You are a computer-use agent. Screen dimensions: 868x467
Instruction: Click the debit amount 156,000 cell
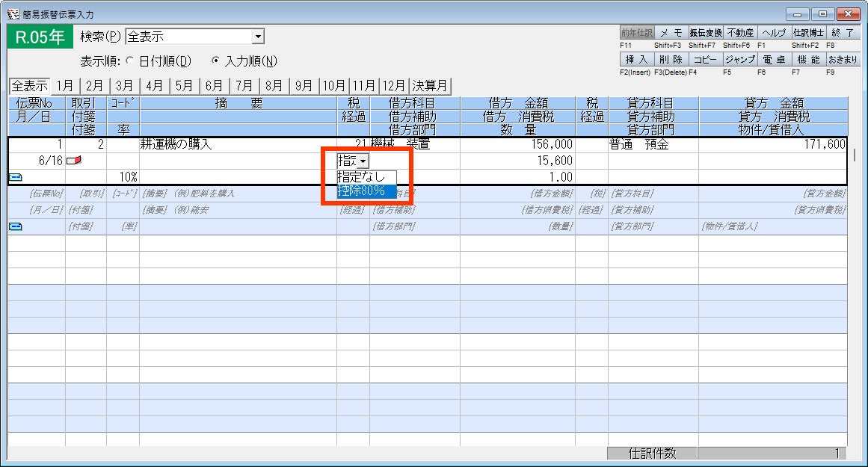click(517, 144)
